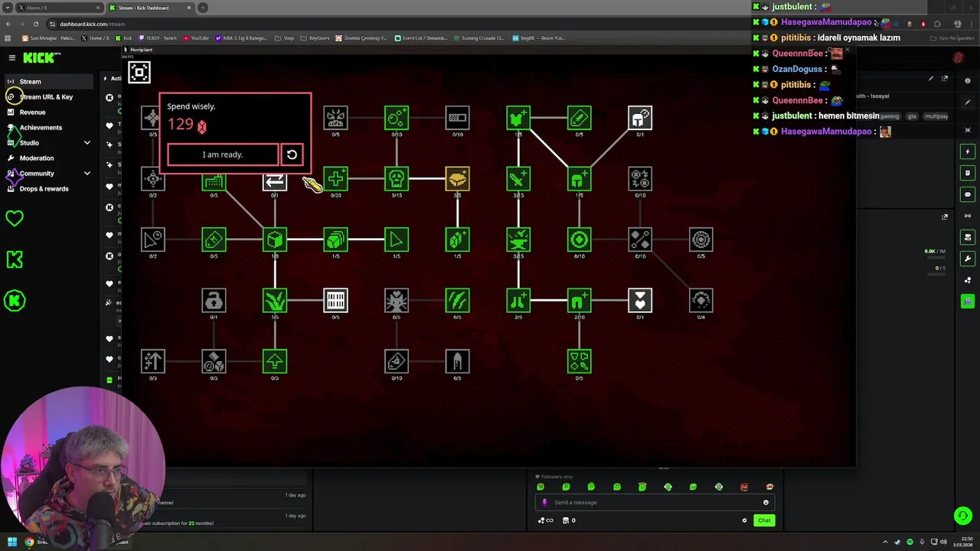Click the green grass skill node
The height and width of the screenshot is (551, 980).
point(275,301)
